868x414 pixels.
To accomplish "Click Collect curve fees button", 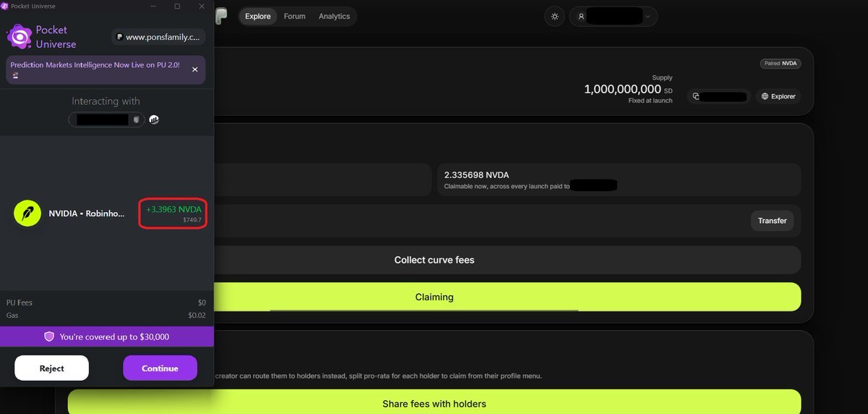I will (435, 260).
